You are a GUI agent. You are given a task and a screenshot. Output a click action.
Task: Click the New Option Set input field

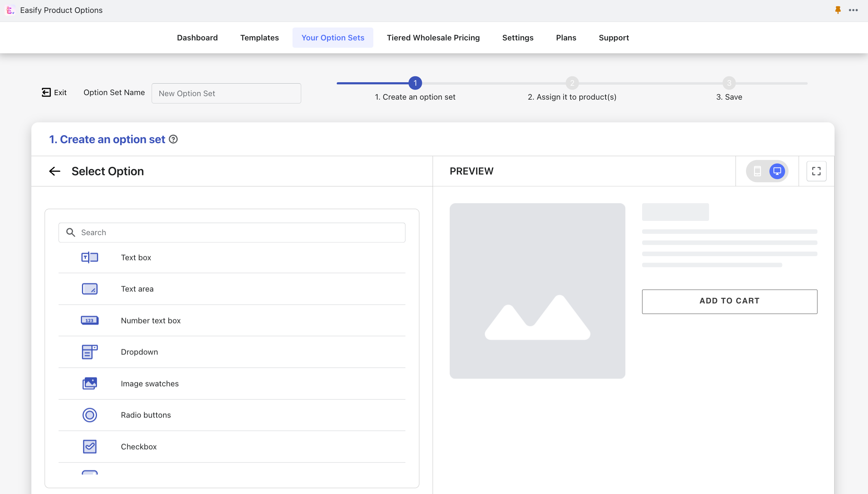pyautogui.click(x=226, y=93)
